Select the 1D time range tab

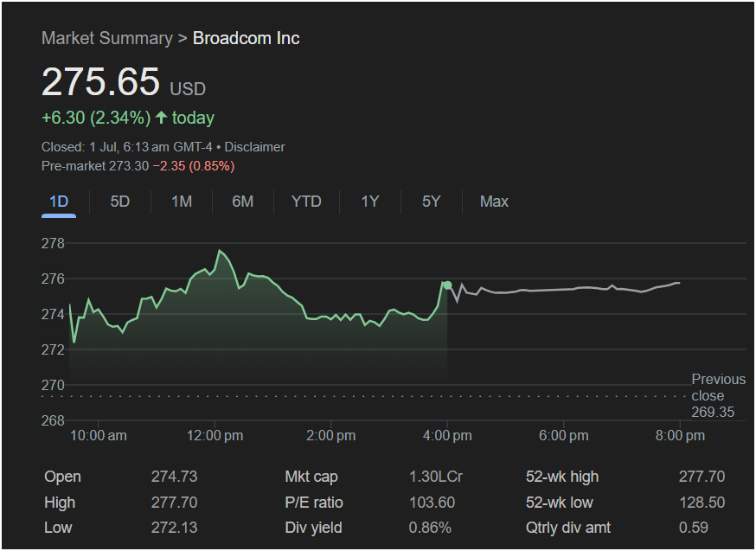point(59,202)
